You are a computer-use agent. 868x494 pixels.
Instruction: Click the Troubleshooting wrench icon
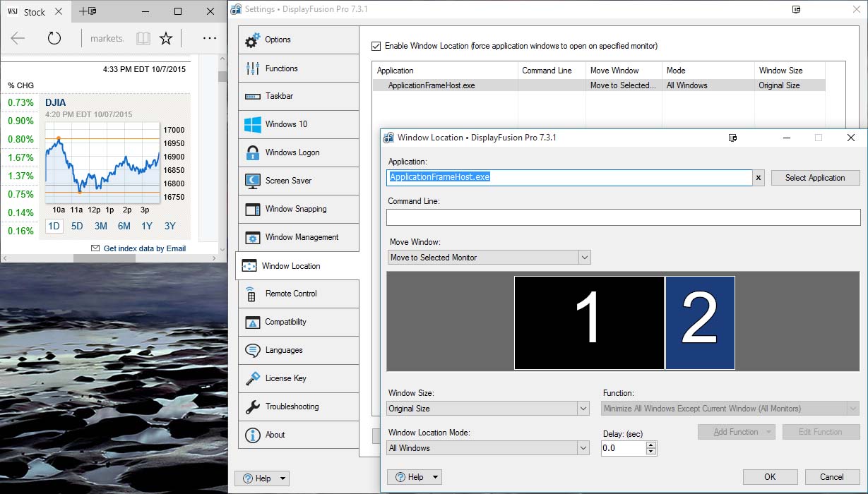pos(252,407)
